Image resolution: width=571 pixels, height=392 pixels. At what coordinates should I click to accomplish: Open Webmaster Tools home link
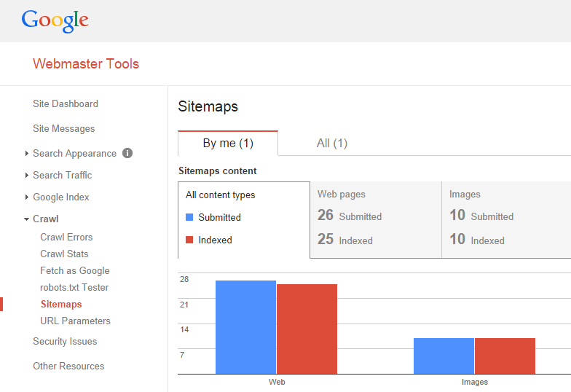pos(86,64)
